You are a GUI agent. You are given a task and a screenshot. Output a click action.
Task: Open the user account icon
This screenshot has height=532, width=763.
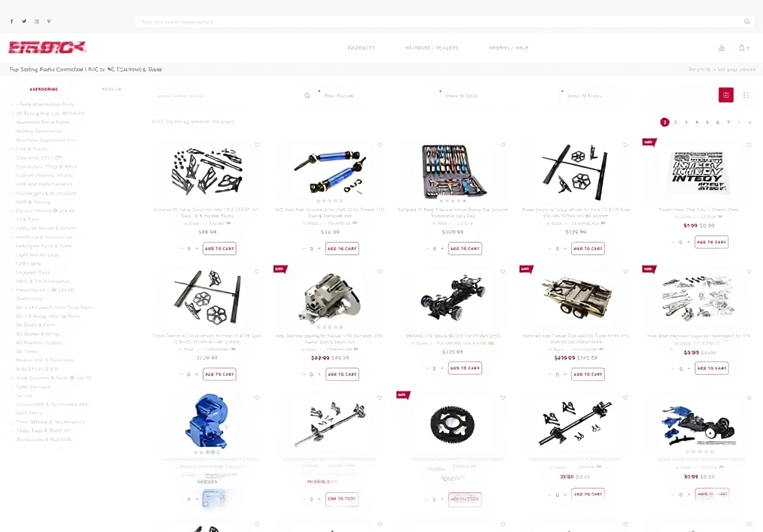coord(722,48)
